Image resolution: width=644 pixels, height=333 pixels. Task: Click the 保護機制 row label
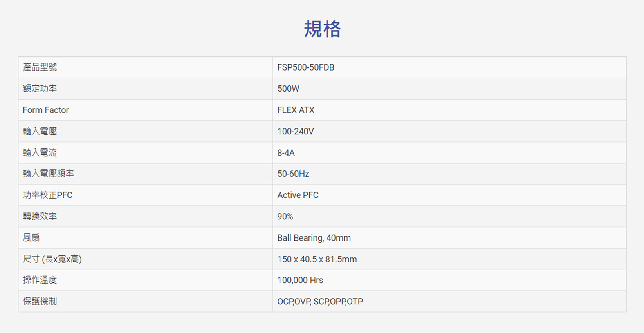click(40, 302)
